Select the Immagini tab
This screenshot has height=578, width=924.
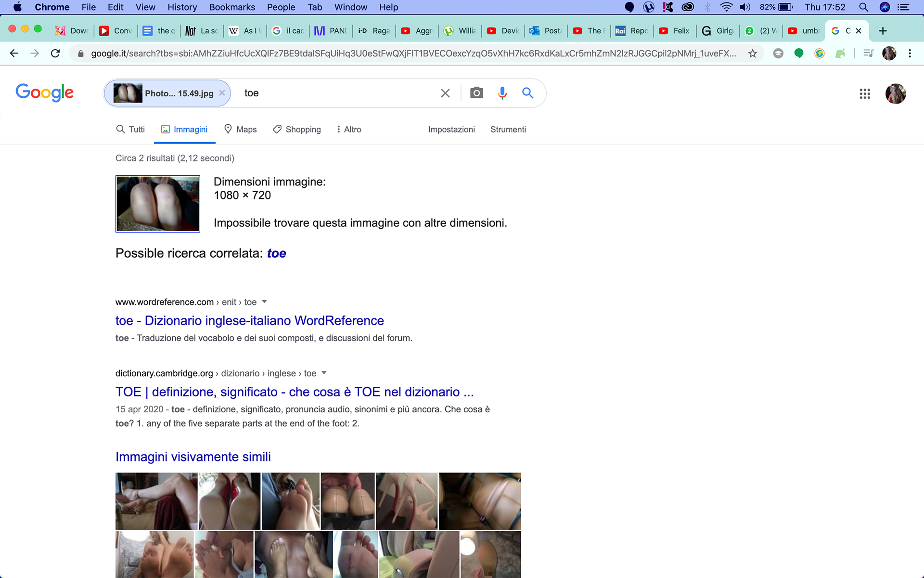(184, 129)
